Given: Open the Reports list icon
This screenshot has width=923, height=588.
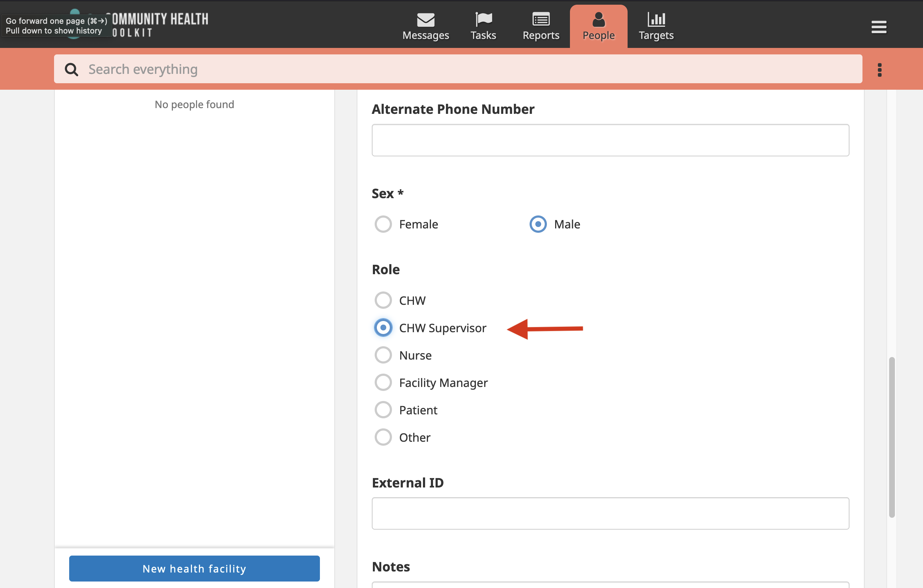Looking at the screenshot, I should (x=541, y=19).
